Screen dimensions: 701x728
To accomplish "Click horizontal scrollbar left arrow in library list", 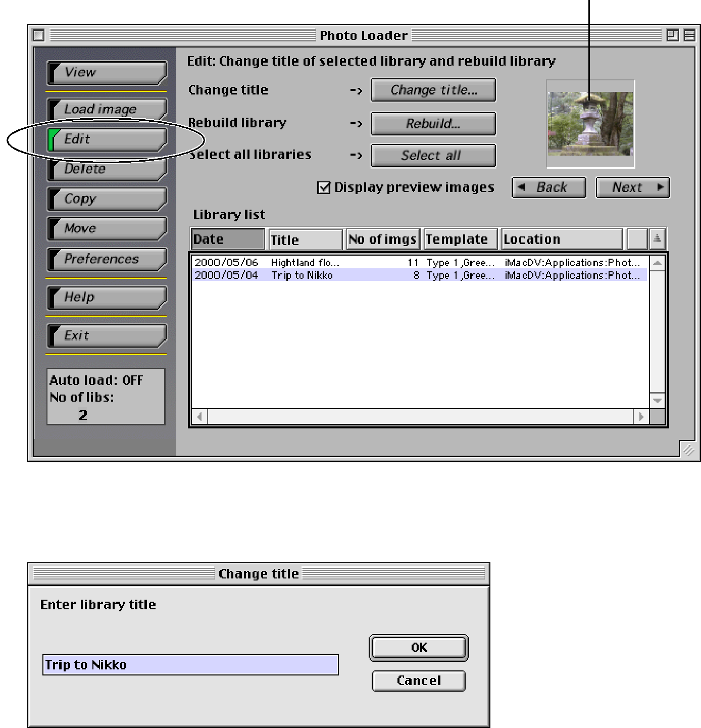I will 200,417.
